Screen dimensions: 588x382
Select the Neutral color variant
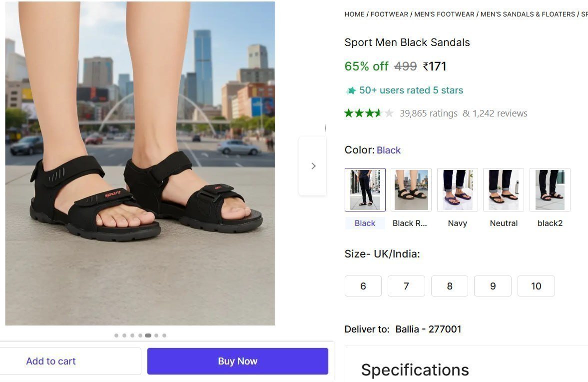click(503, 189)
